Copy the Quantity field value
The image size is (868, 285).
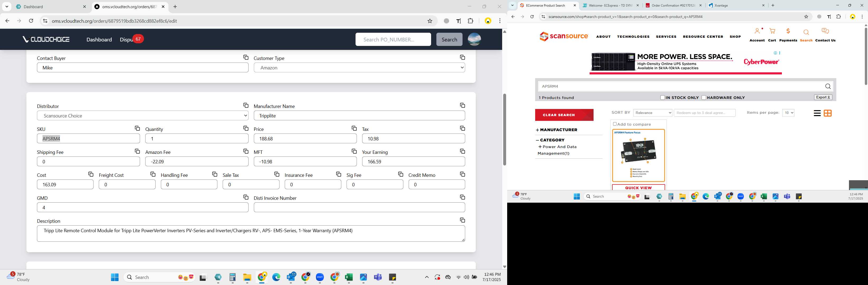point(246,128)
